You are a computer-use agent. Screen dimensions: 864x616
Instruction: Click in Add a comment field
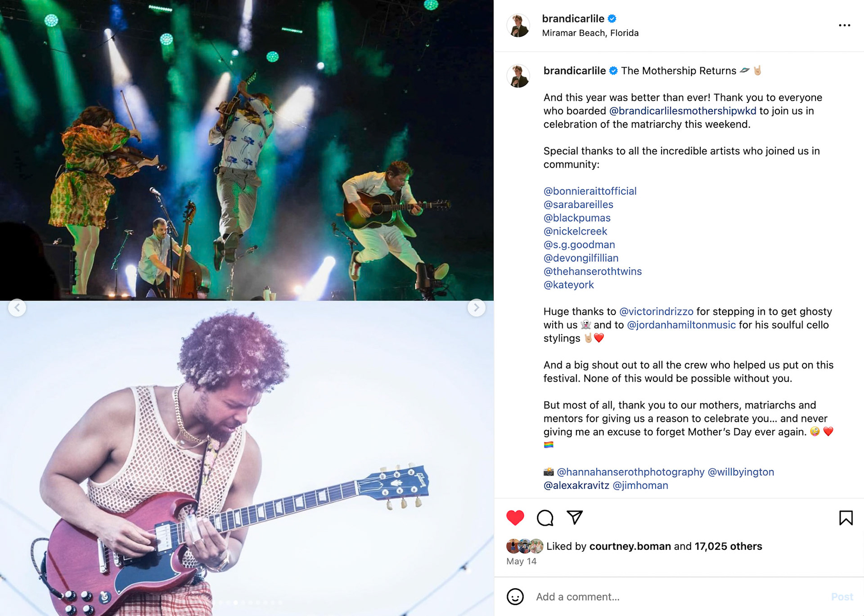click(x=675, y=597)
